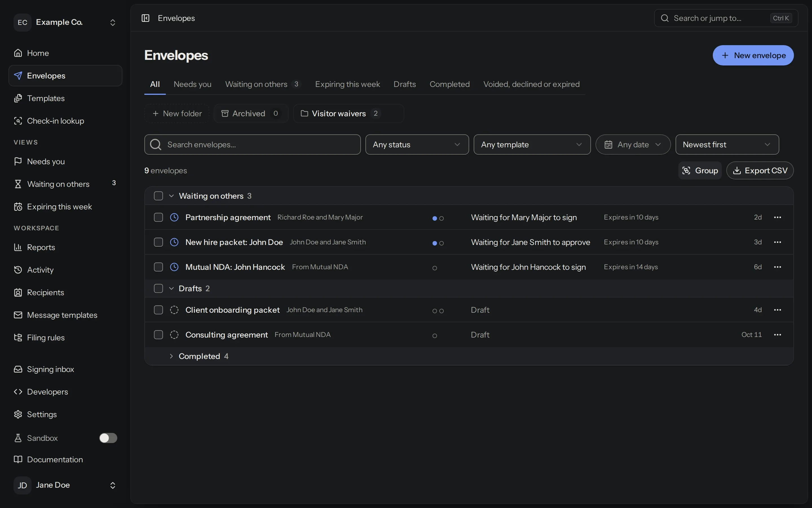The height and width of the screenshot is (508, 812).
Task: Open the Example Co. workspace switcher
Action: coord(65,22)
